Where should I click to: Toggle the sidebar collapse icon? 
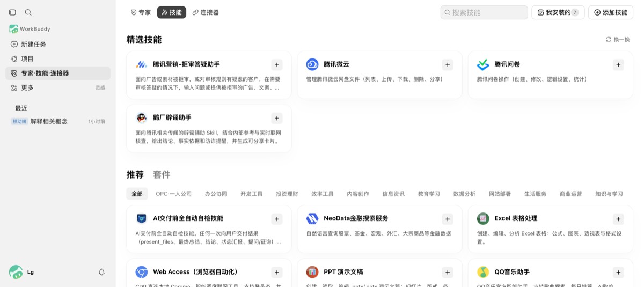point(12,12)
